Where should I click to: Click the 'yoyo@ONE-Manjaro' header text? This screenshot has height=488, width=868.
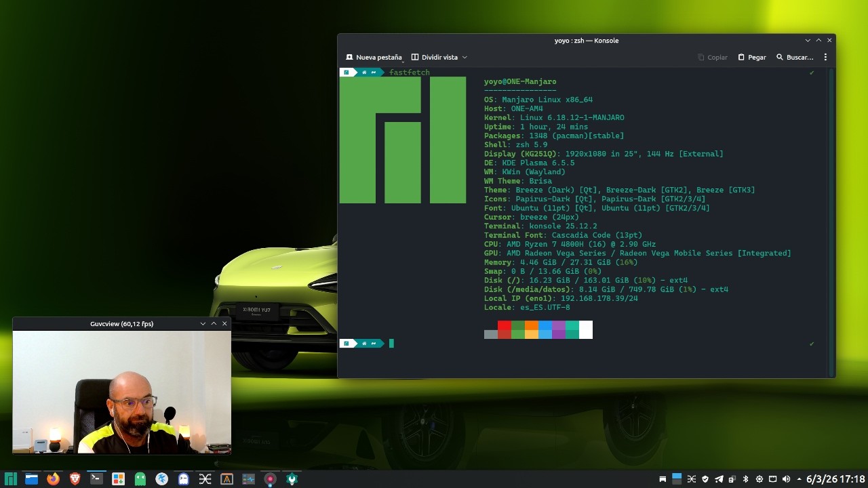520,81
